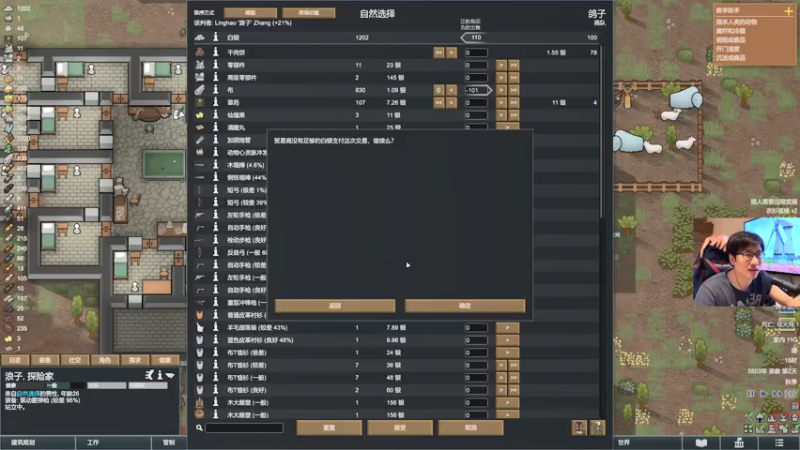800x450 pixels.
Task: Open info for 布T恤衫 (良好) row
Action: 215,390
